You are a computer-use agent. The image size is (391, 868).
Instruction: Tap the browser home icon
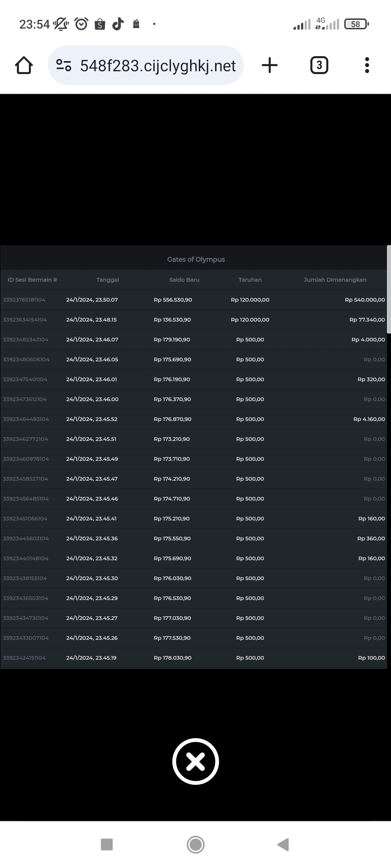24,65
